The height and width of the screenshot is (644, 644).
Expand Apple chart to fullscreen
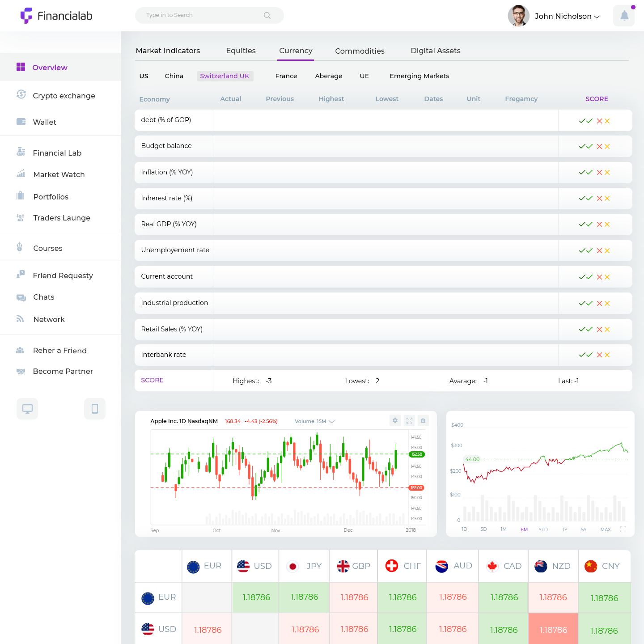click(x=409, y=420)
